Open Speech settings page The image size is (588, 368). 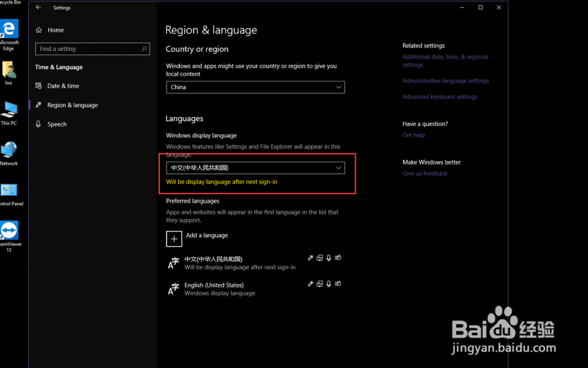56,124
